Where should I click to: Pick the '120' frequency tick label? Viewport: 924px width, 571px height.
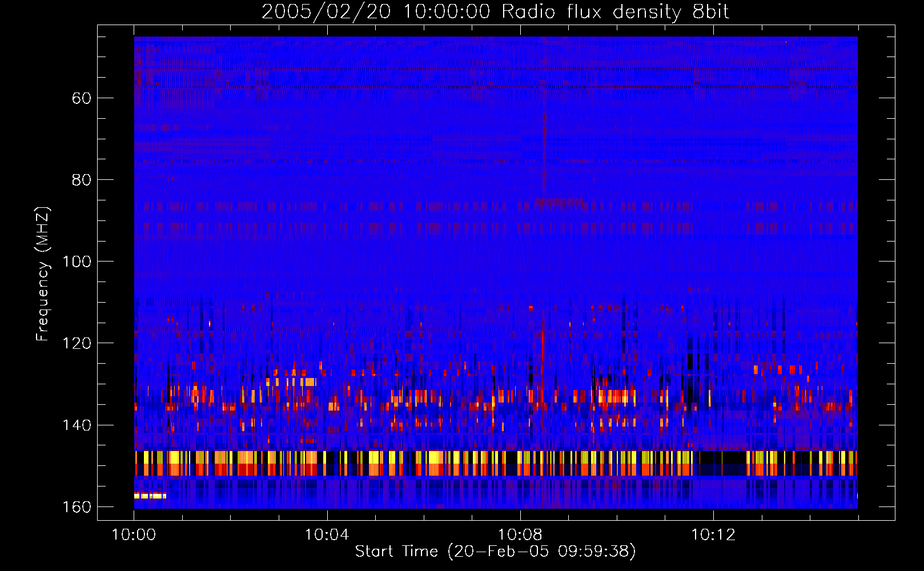(77, 343)
